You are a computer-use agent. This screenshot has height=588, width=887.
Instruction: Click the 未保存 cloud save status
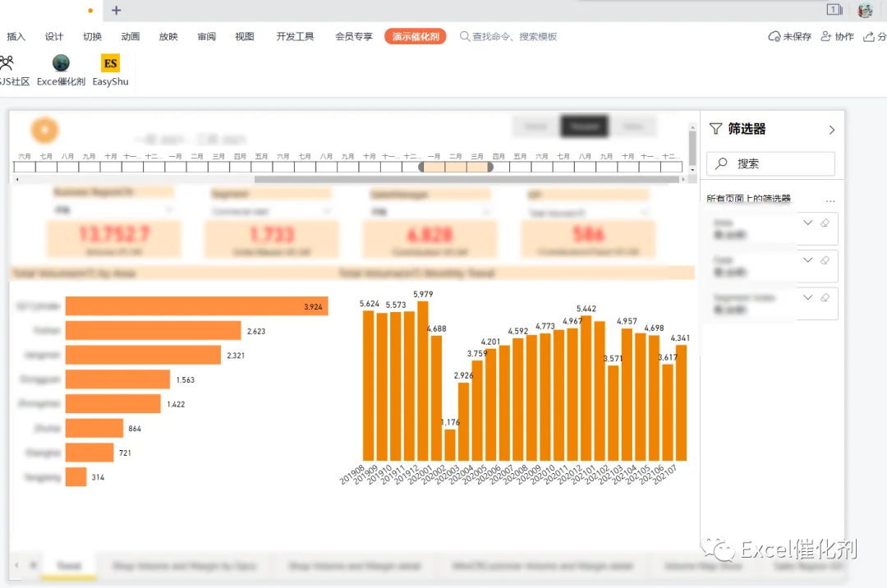790,37
